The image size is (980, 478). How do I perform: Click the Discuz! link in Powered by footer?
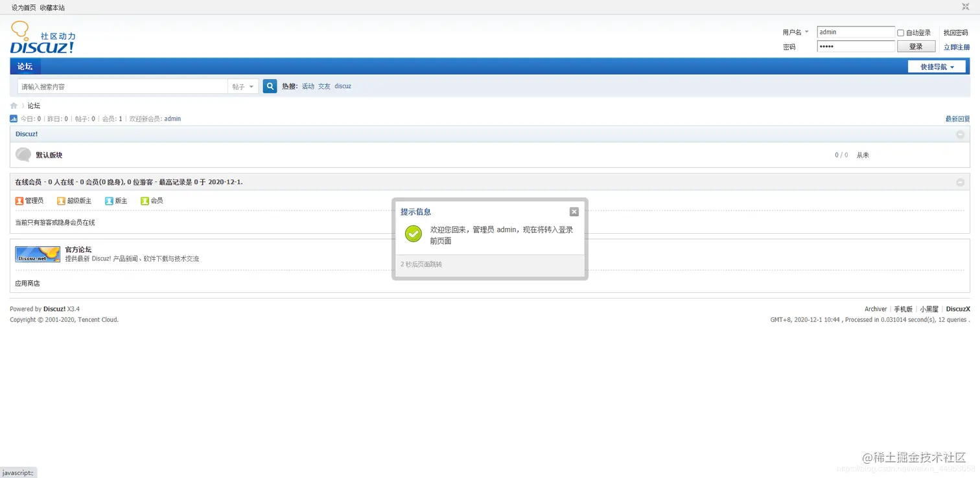[x=54, y=309]
